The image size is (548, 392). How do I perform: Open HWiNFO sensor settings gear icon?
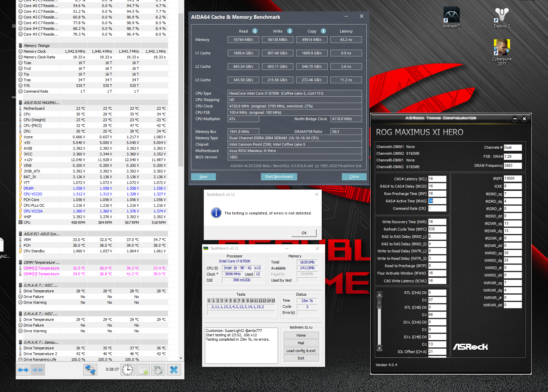click(x=158, y=370)
